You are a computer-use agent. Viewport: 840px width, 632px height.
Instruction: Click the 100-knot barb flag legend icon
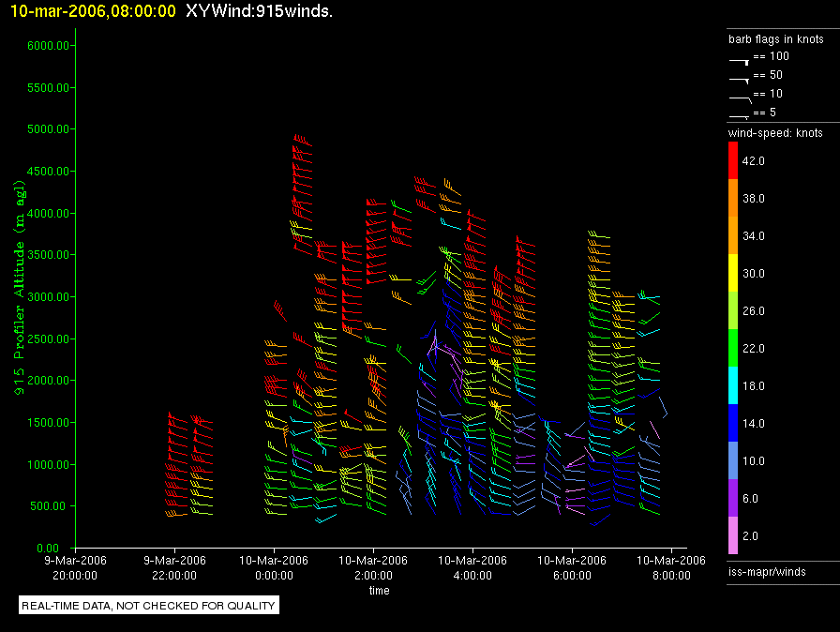pos(740,58)
